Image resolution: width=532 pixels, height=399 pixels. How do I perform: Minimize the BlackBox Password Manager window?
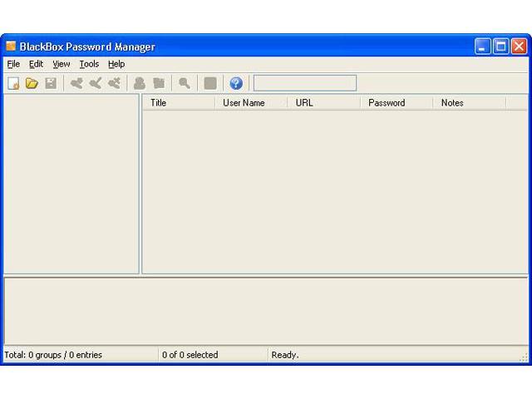pyautogui.click(x=482, y=47)
